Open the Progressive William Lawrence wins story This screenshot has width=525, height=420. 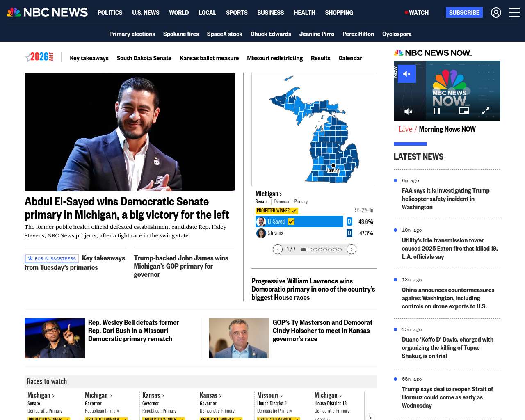(313, 289)
